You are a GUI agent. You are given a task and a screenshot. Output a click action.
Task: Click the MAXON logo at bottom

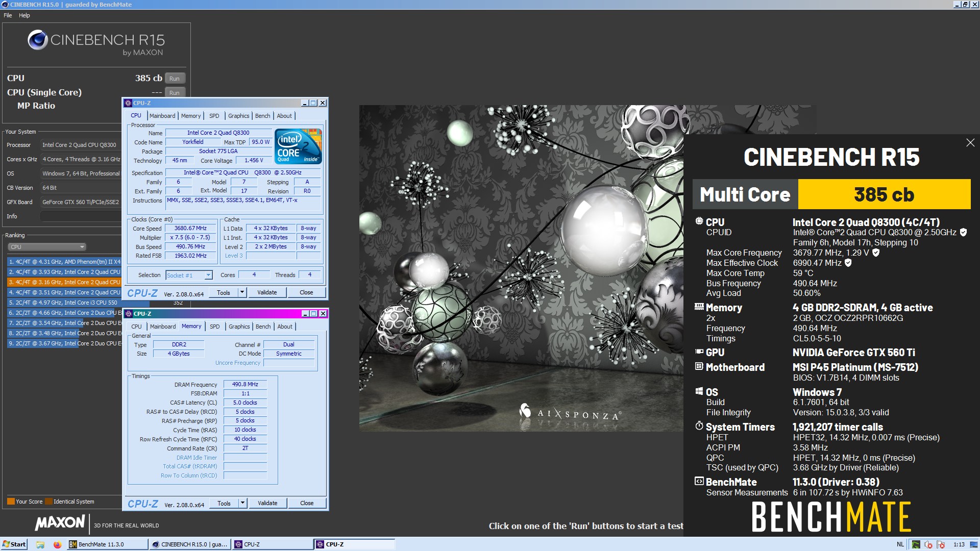[x=60, y=522]
